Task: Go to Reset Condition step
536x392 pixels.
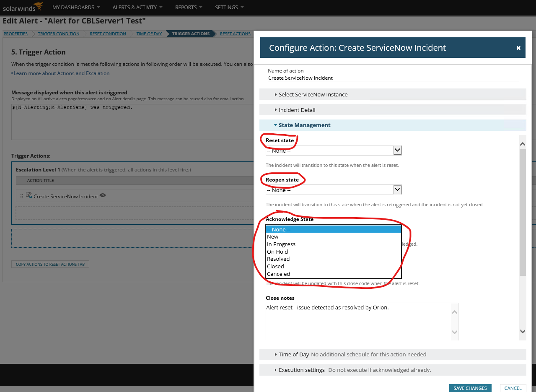Action: (108, 34)
